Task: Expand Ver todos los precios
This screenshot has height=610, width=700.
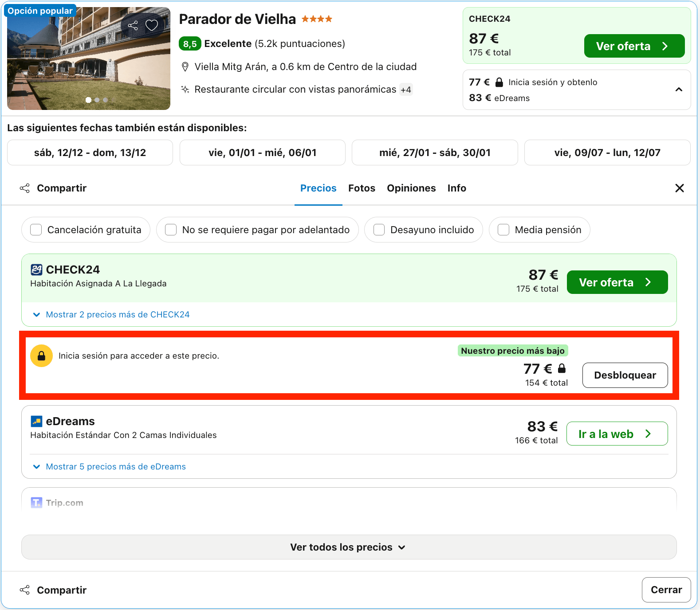Action: coord(349,547)
